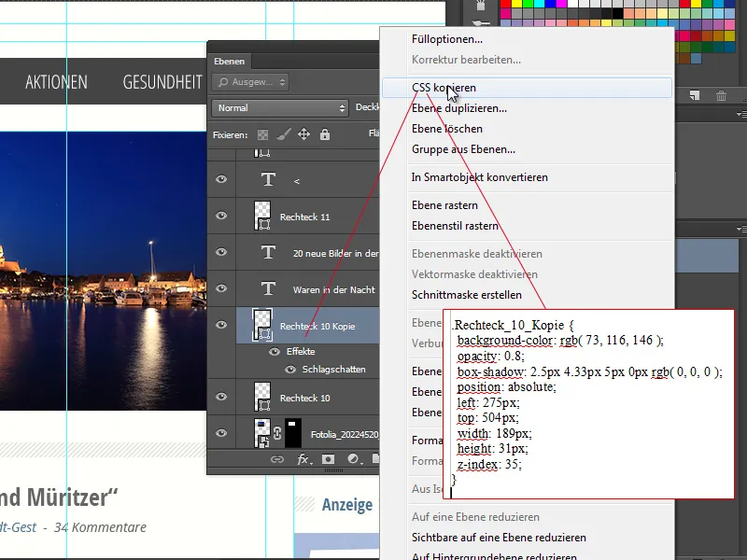The image size is (747, 560).
Task: Create new fill or adjustment layer
Action: click(354, 459)
